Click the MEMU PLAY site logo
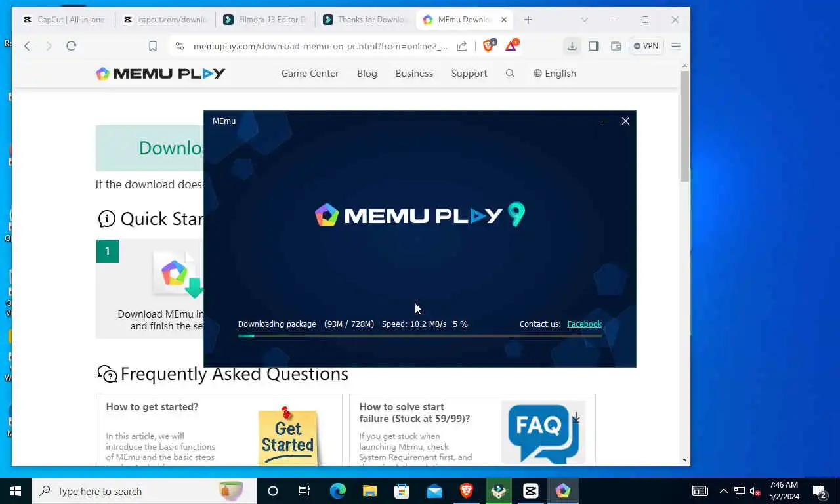Screen dimensions: 840x504 (x=161, y=73)
